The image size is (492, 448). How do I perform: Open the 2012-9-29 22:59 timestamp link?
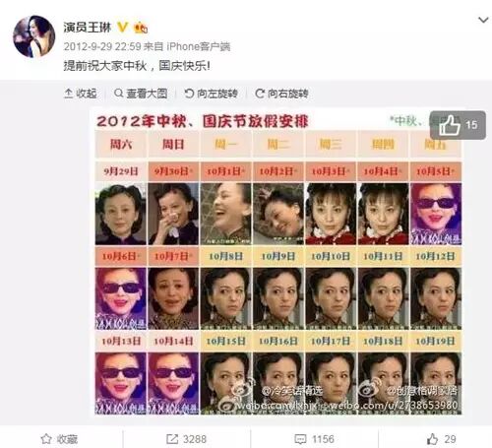click(x=102, y=46)
